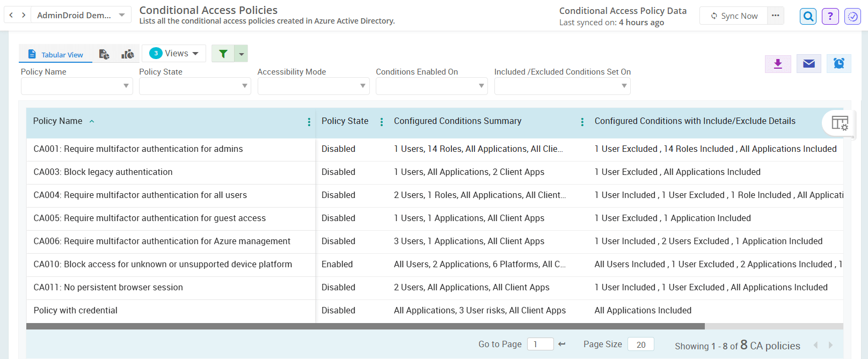Expand the Views dropdown

[x=174, y=53]
